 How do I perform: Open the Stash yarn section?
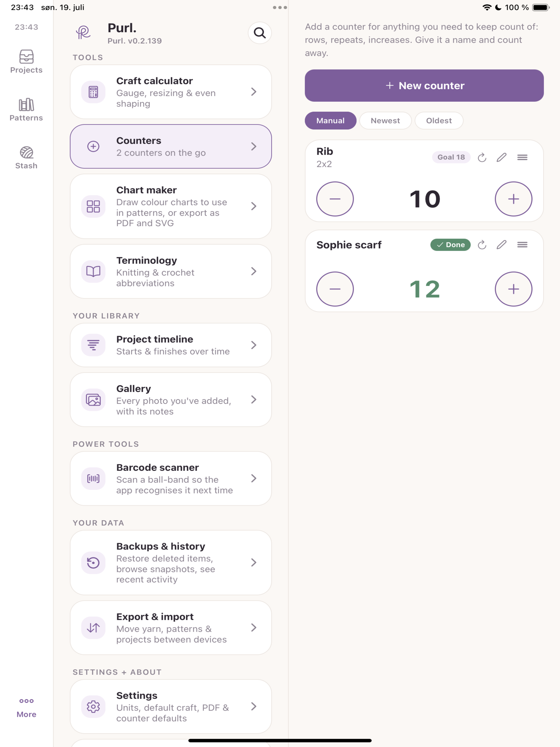[x=26, y=157]
